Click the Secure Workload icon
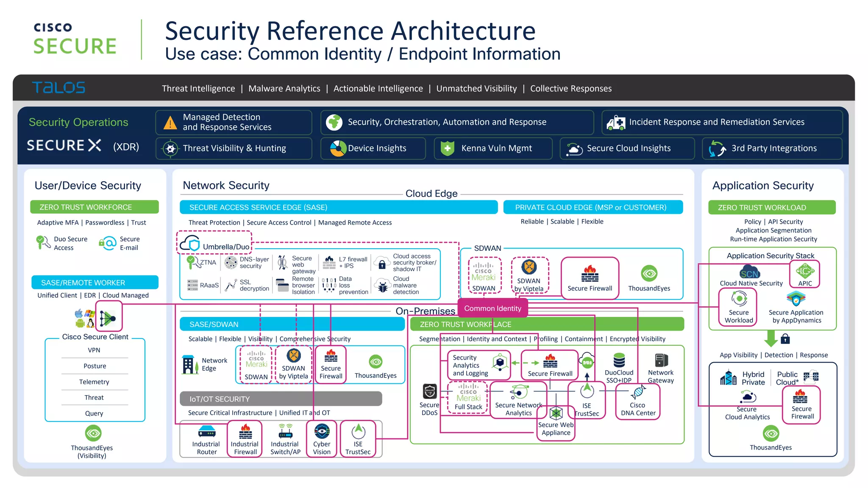 (x=739, y=299)
